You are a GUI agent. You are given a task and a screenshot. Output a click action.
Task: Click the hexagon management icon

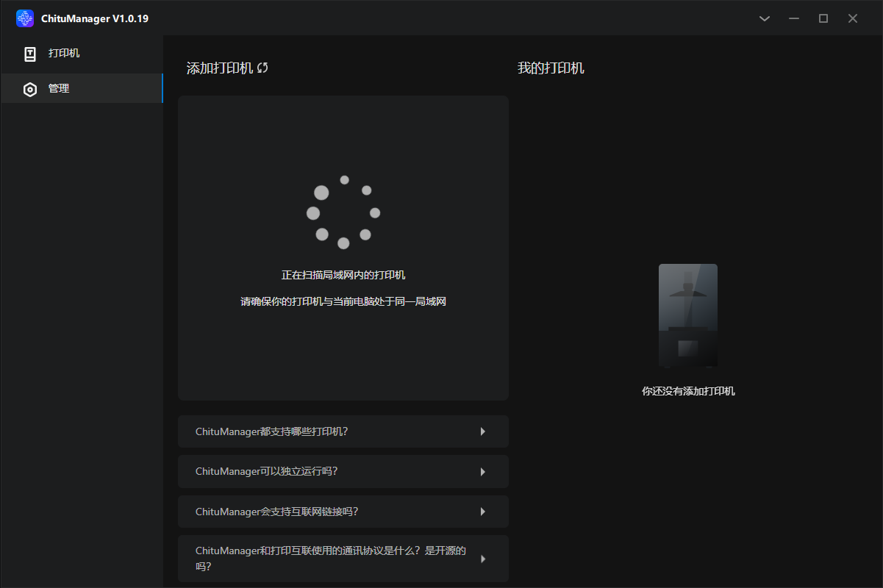[30, 90]
